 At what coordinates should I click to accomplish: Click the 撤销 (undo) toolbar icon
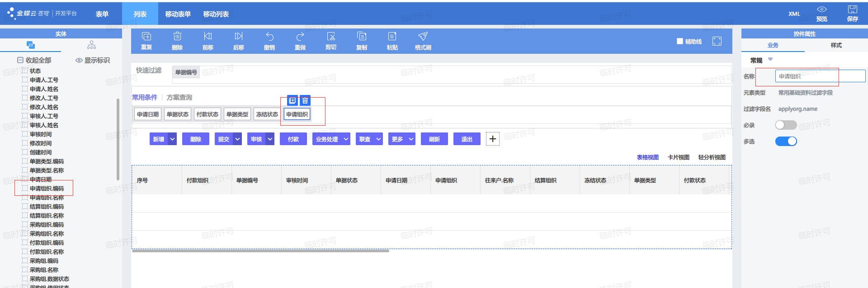pyautogui.click(x=269, y=37)
